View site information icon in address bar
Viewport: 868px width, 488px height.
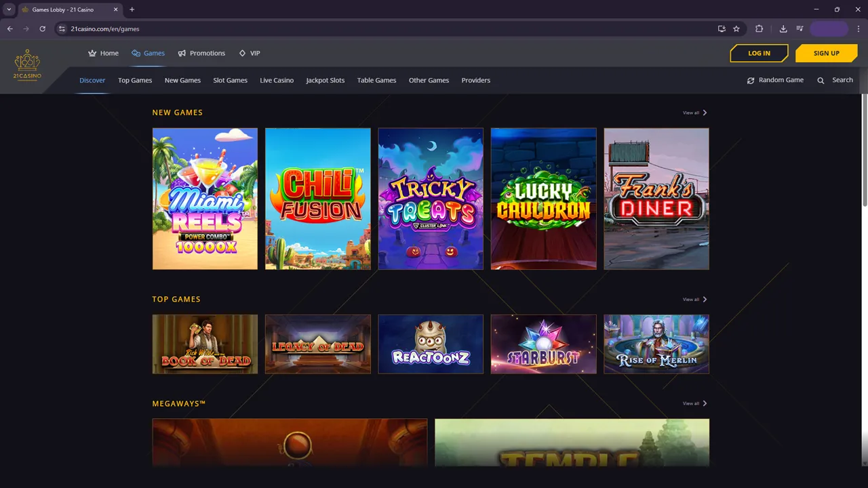coord(62,29)
